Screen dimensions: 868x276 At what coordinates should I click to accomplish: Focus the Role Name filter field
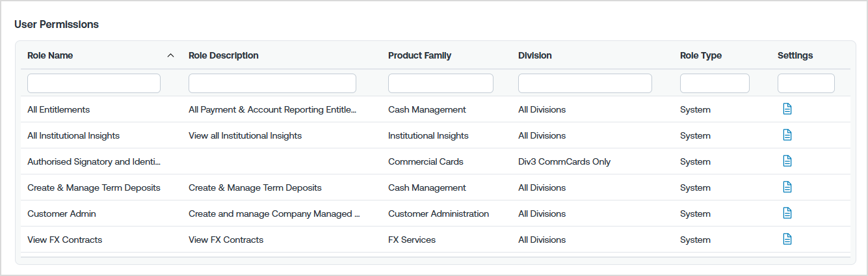(x=94, y=83)
